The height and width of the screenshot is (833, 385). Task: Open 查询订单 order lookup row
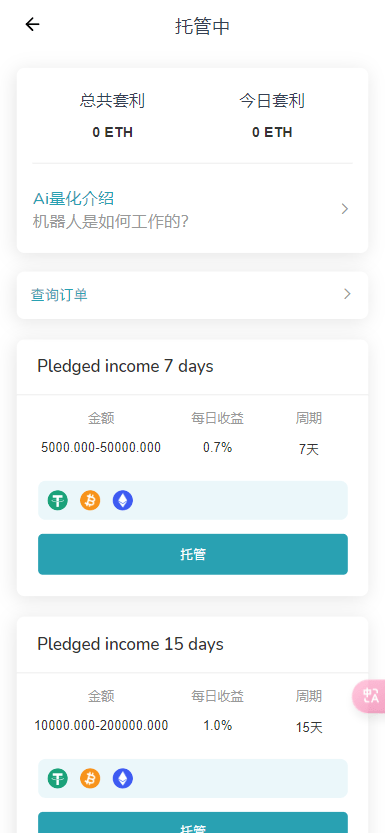pos(192,295)
